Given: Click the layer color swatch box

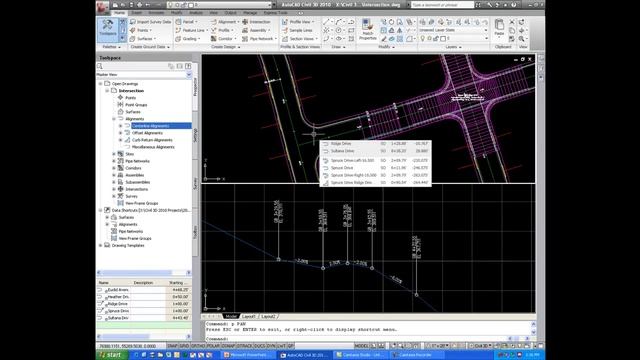Looking at the screenshot, I should coord(443,38).
